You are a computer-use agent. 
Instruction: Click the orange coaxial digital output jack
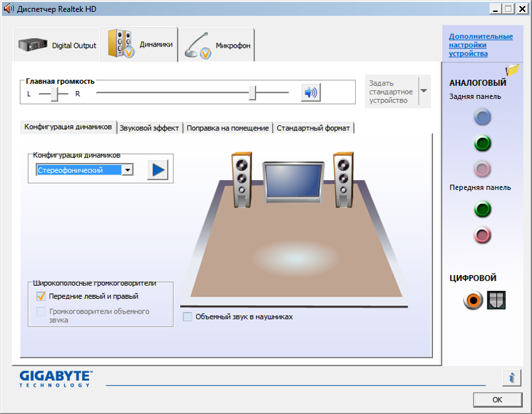473,300
